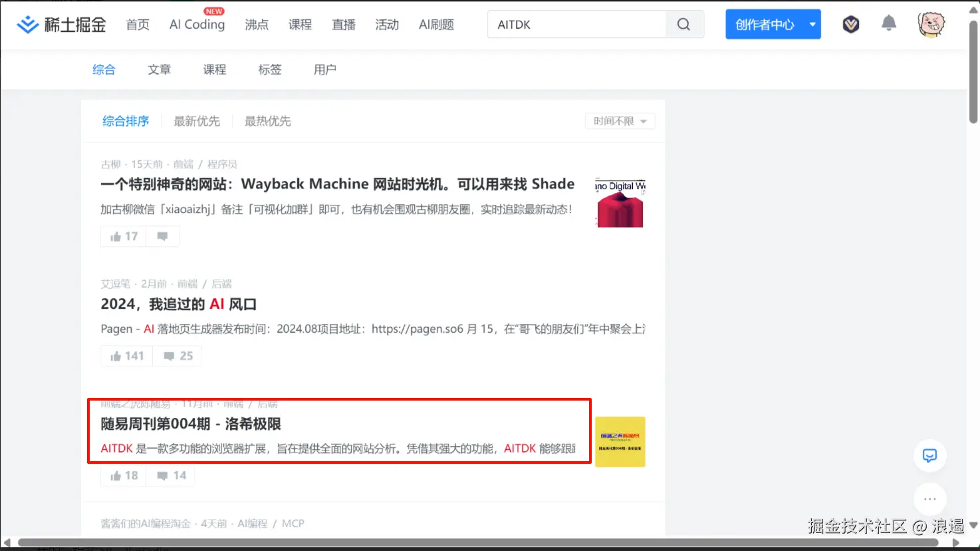Open AI刷题 in the top navigation
The height and width of the screenshot is (551, 980).
point(436,25)
